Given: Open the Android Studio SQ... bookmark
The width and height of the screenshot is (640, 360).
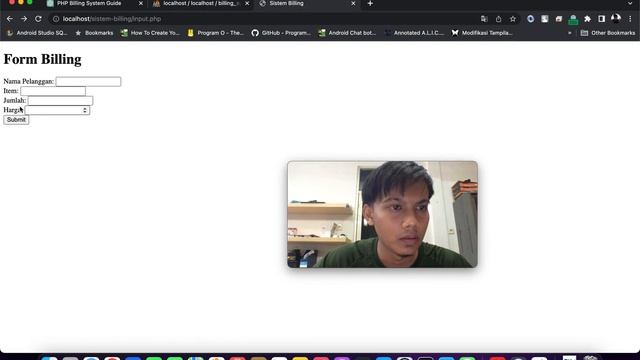Looking at the screenshot, I should tap(37, 33).
